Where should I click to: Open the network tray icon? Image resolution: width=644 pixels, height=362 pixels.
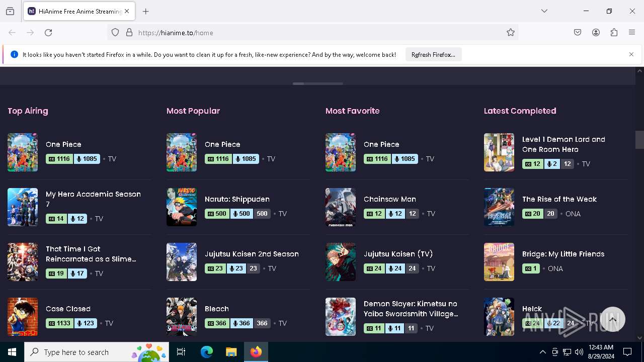[567, 352]
